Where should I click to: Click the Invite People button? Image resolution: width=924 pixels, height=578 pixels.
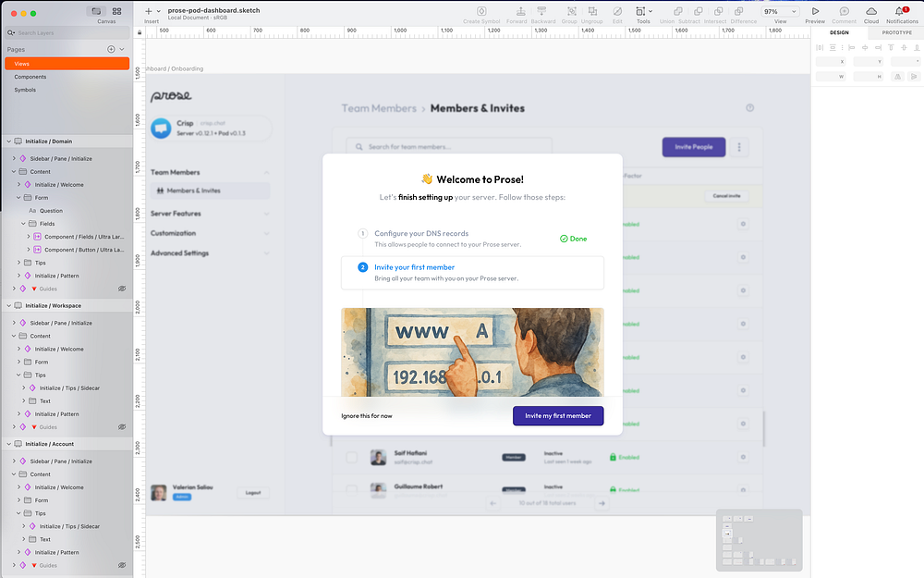coord(694,147)
